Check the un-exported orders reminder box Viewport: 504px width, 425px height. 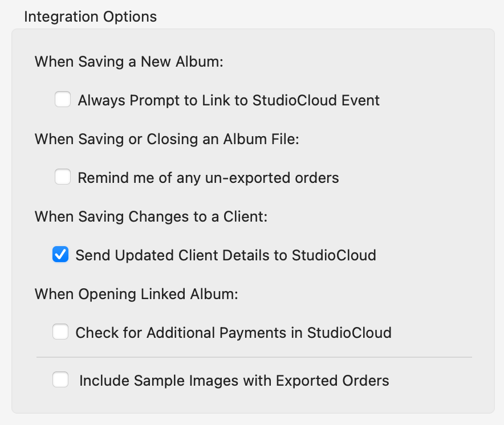[63, 178]
